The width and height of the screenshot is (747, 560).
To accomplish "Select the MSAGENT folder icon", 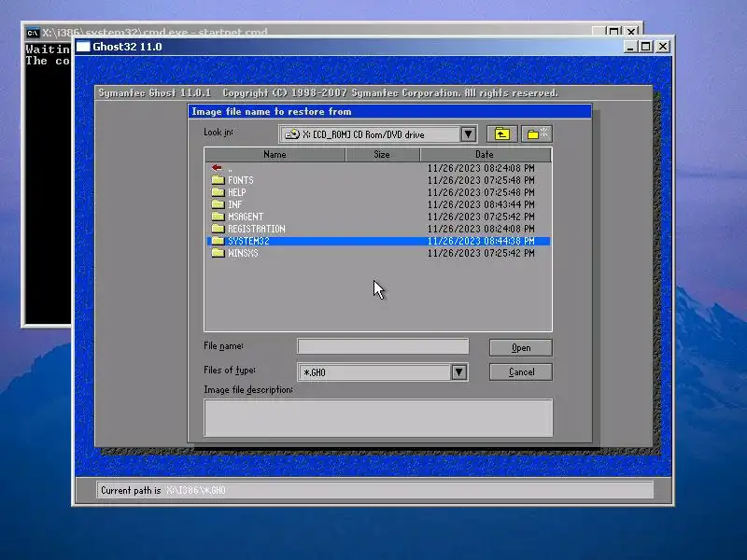I will point(218,217).
